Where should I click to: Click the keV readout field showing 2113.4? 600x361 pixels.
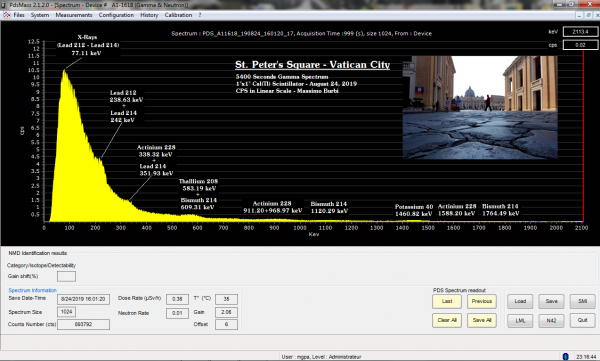coord(580,32)
